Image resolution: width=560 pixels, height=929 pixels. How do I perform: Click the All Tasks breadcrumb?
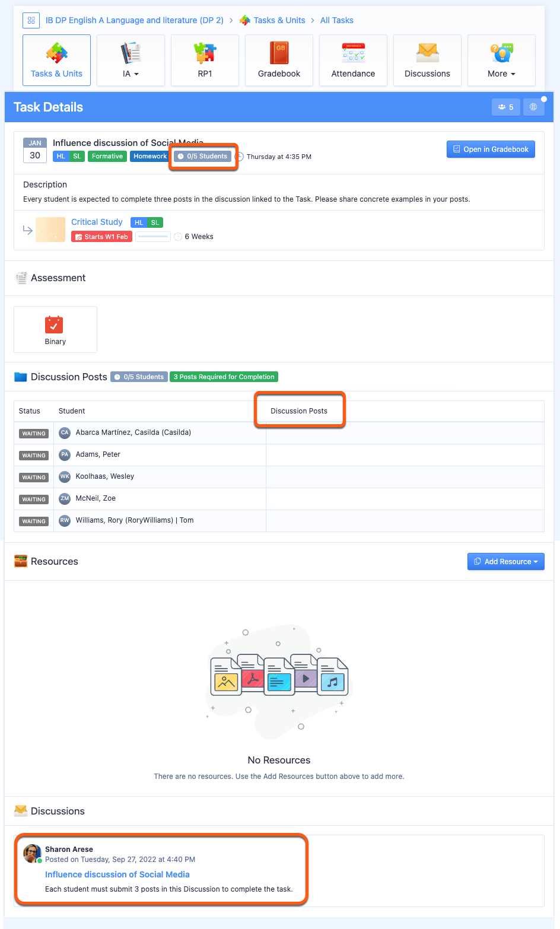point(336,20)
